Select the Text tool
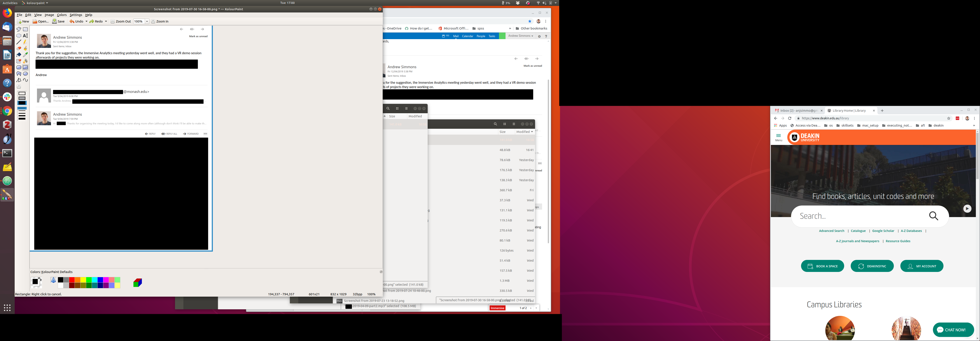This screenshot has height=341, width=980. [26, 36]
